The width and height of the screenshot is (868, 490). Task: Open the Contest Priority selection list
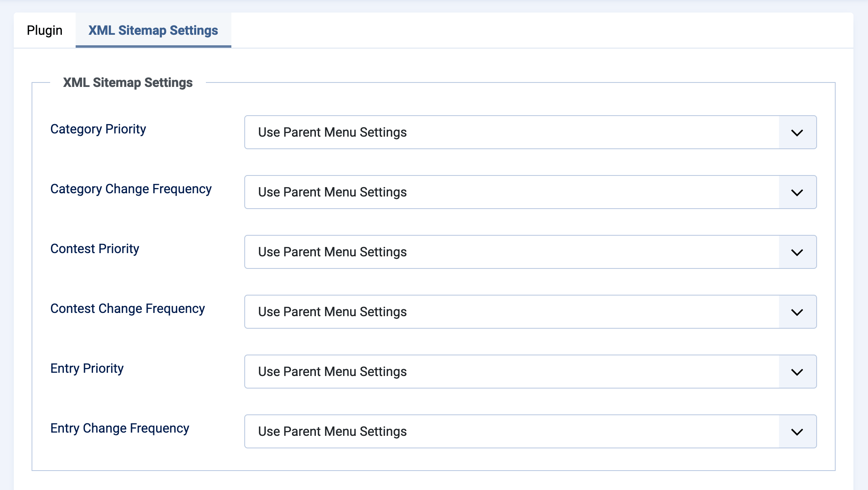pos(485,252)
